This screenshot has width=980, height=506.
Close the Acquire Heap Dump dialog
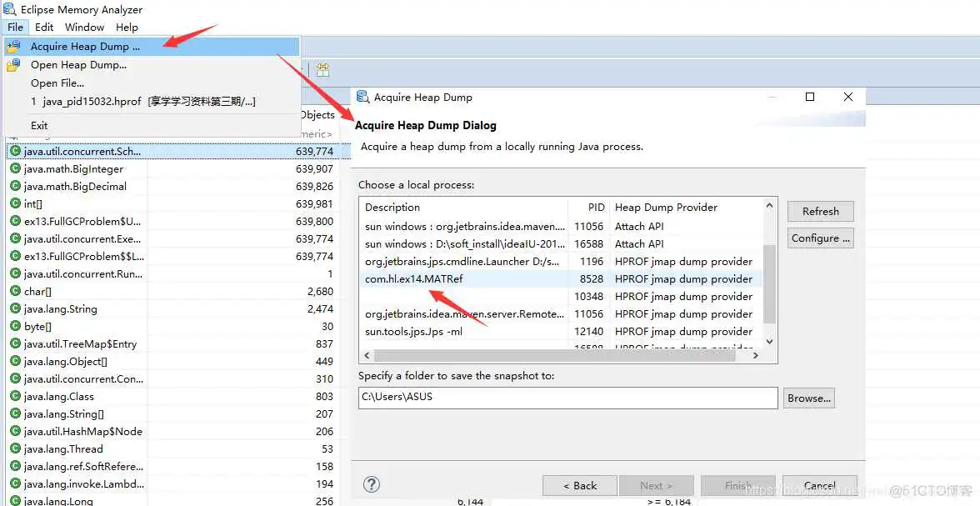[x=848, y=97]
